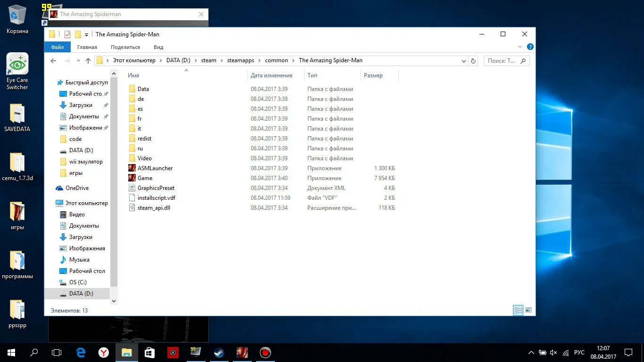
Task: Open address bar history dropdown
Action: click(x=464, y=61)
